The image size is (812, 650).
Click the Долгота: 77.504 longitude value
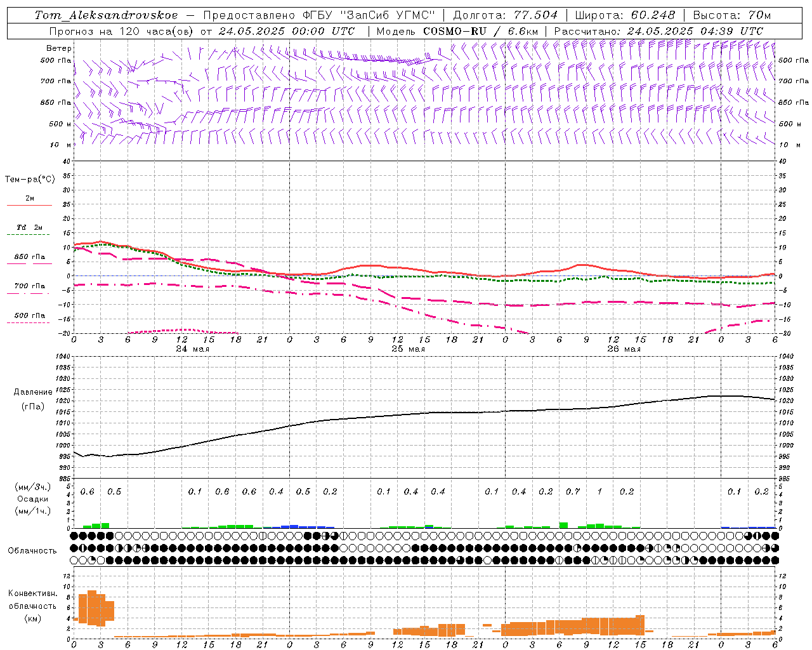point(506,15)
